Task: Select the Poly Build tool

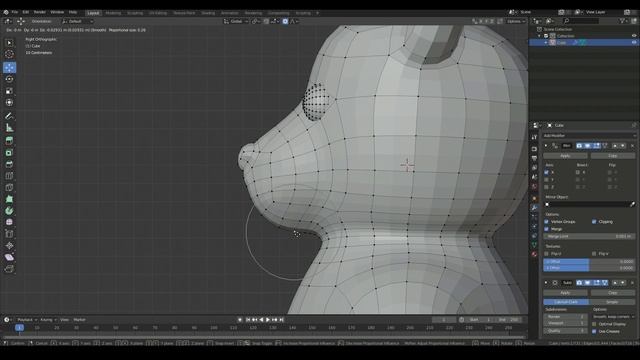Action: [x=9, y=199]
